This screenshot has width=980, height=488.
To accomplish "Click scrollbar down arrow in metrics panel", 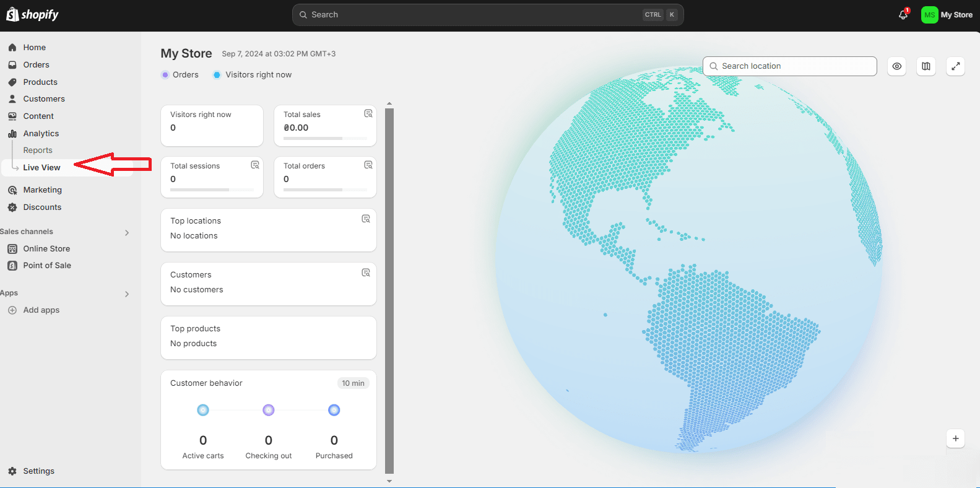I will coord(389,481).
